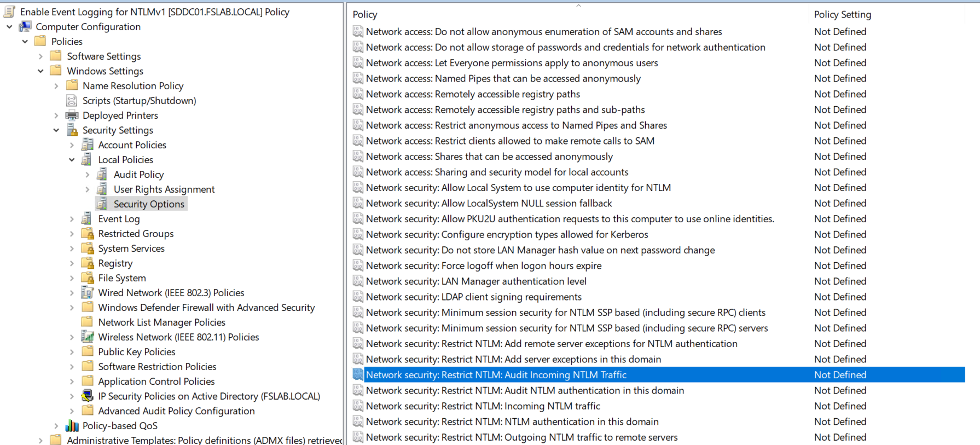This screenshot has width=980, height=445.
Task: Select Software Restriction Policies tree item
Action: (157, 366)
